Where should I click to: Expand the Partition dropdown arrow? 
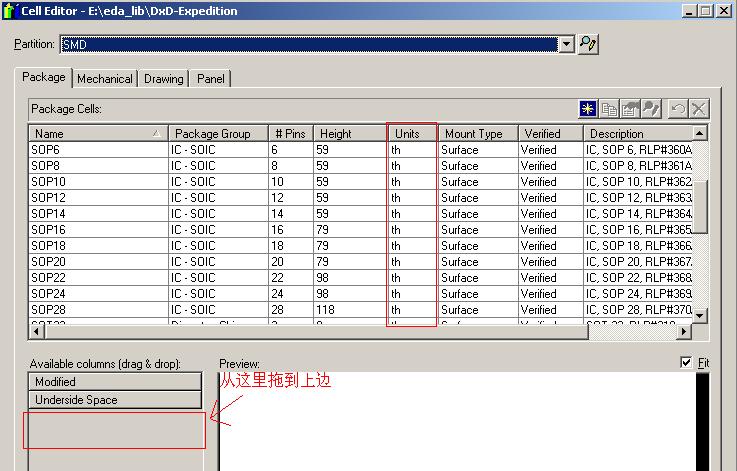coord(566,45)
